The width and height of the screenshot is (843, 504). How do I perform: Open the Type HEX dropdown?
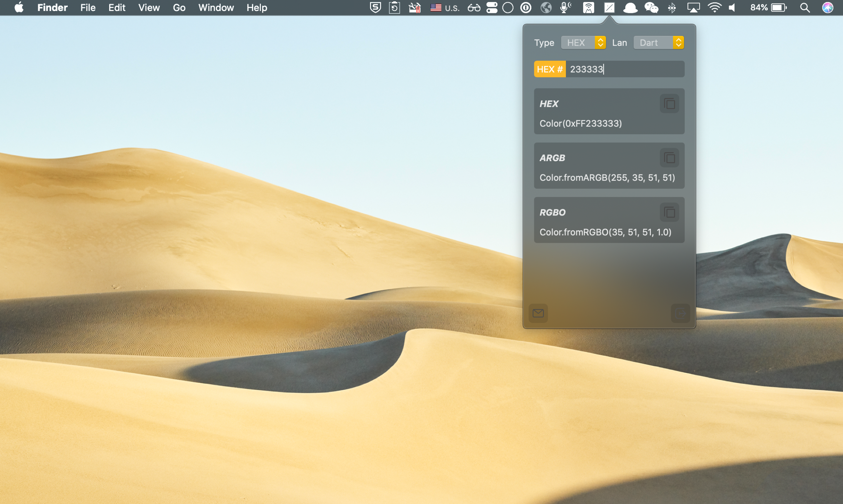coord(583,43)
